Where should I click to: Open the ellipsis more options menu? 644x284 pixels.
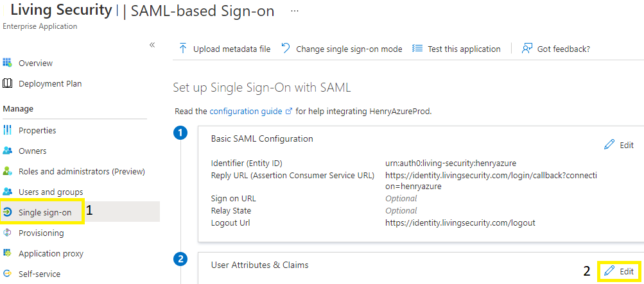(295, 11)
